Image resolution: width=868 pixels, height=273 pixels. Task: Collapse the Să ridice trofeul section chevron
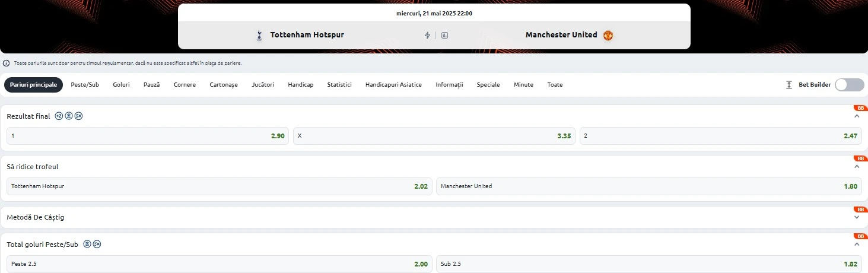(856, 167)
